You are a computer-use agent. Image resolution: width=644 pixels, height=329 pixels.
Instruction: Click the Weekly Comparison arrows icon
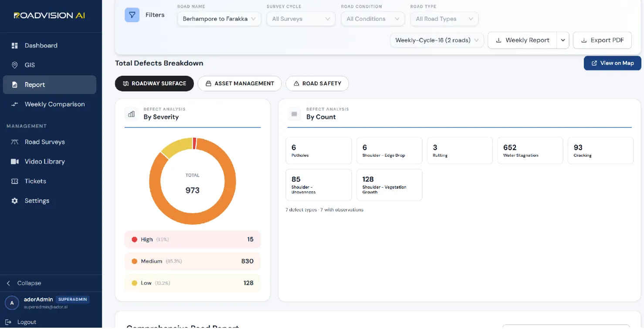(x=15, y=104)
